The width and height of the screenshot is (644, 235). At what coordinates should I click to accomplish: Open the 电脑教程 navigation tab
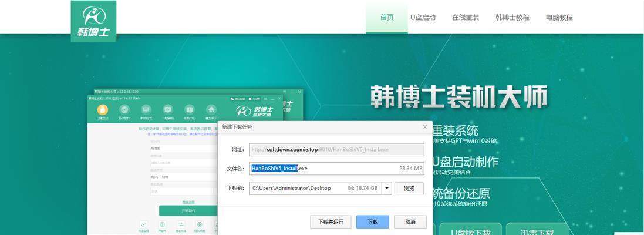coord(559,17)
